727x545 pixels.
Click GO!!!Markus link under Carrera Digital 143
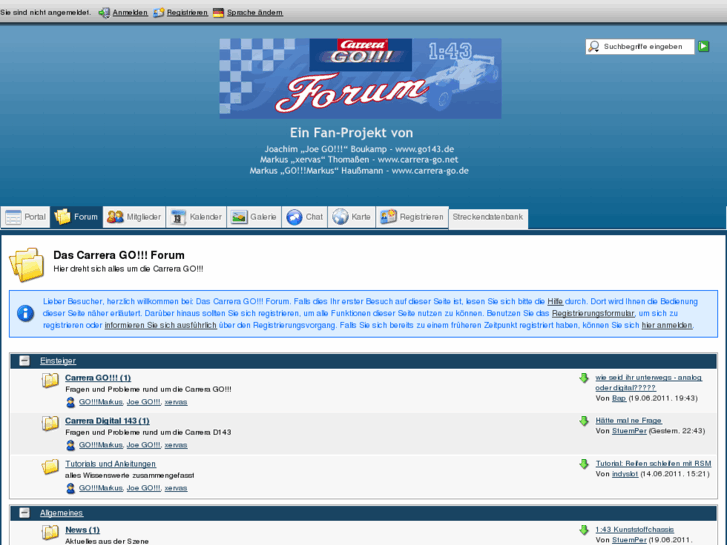[101, 445]
